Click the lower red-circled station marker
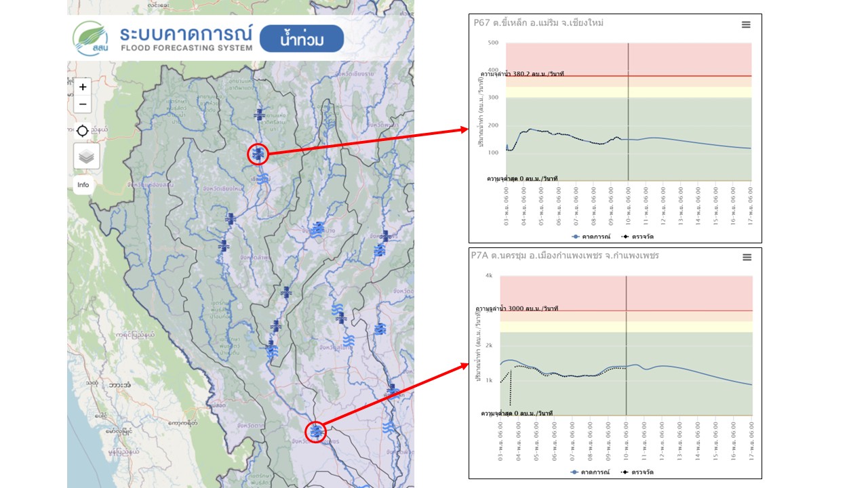868x488 pixels. point(315,430)
